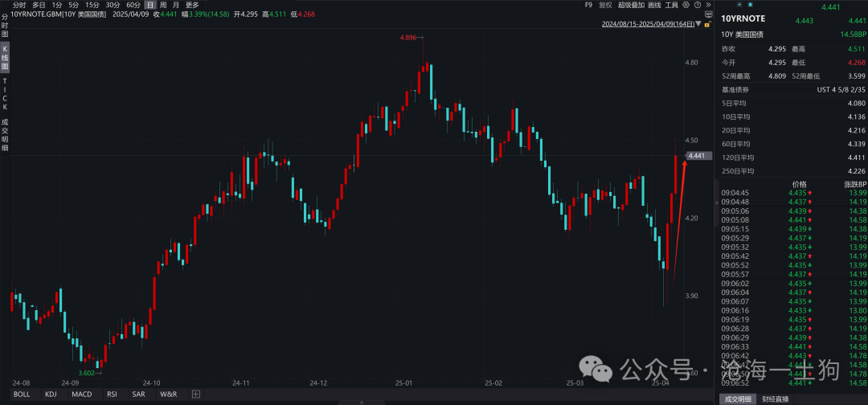Viewport: 868px width, 405px height.
Task: Toggle the yellow padlock range lock
Action: (x=707, y=24)
